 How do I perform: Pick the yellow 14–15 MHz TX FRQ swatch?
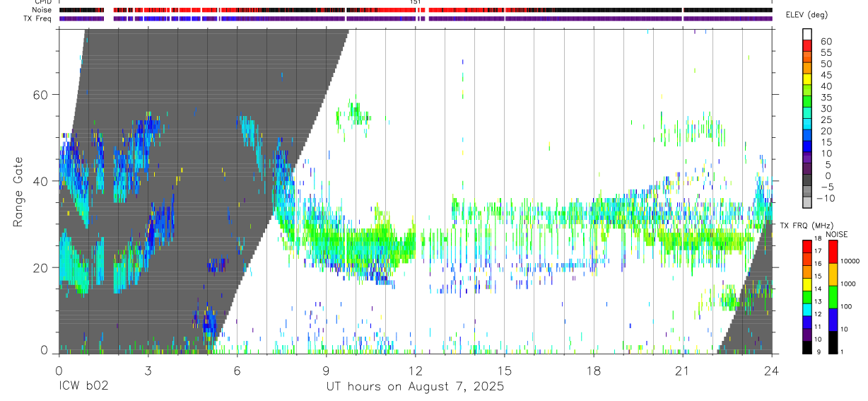(807, 284)
